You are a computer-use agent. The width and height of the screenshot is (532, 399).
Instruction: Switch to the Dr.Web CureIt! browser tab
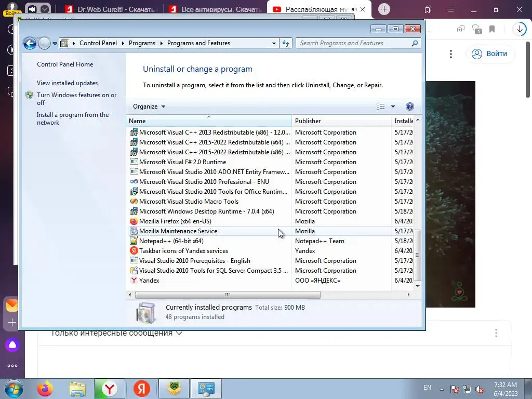click(x=111, y=9)
